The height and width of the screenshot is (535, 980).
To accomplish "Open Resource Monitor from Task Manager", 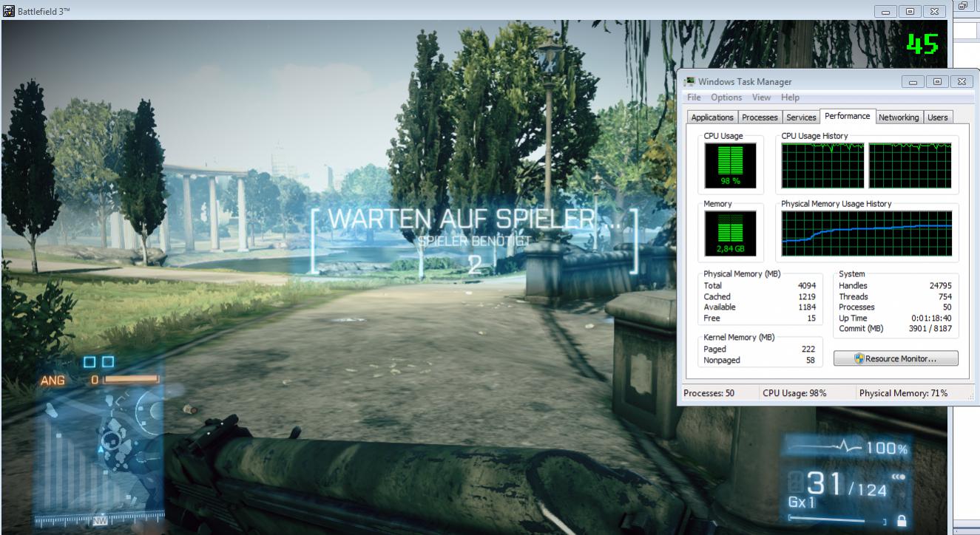I will tap(896, 358).
